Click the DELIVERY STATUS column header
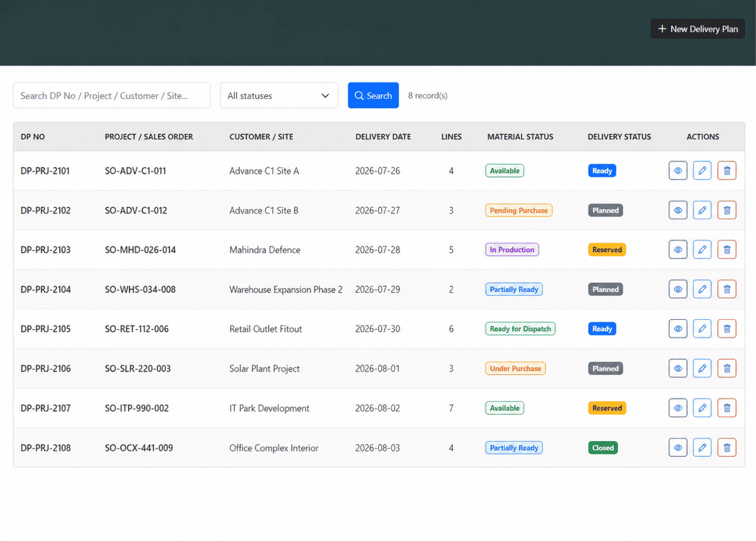Image resolution: width=756 pixels, height=541 pixels. 619,137
